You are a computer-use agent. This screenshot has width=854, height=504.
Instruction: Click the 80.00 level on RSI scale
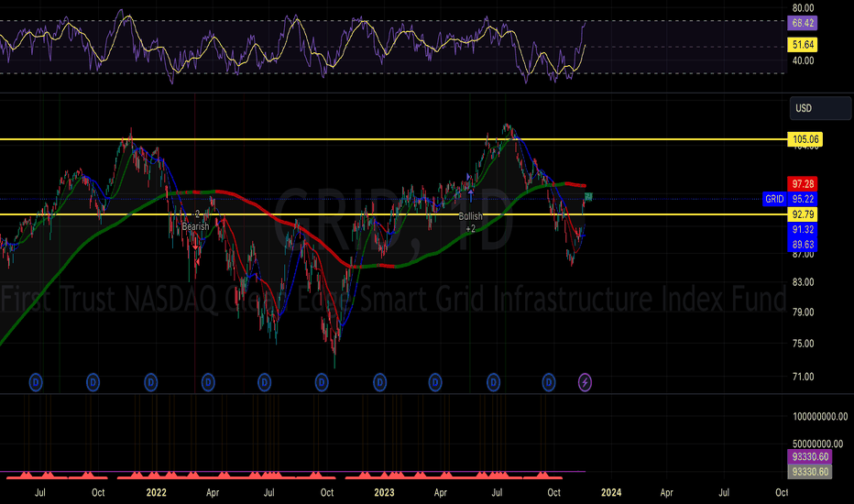(x=803, y=8)
